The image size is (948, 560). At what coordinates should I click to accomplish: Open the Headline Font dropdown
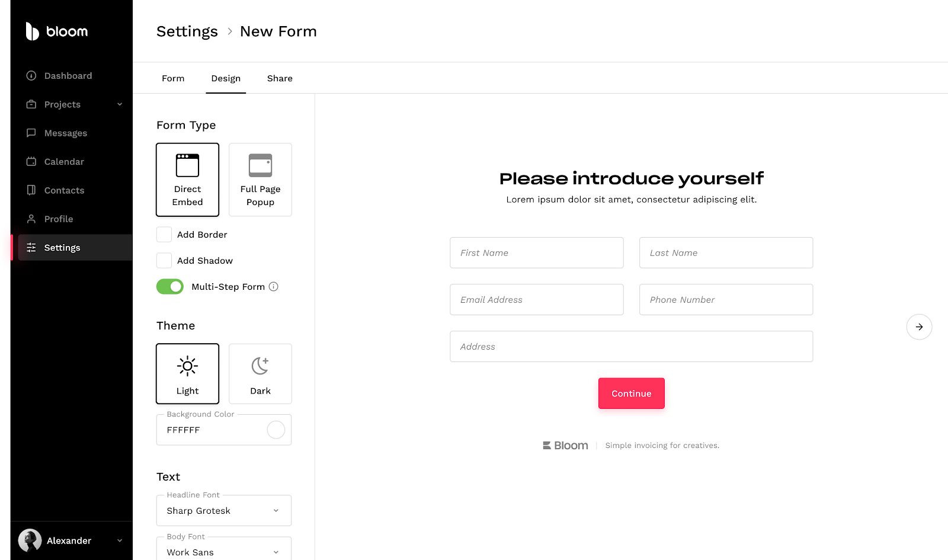tap(224, 511)
